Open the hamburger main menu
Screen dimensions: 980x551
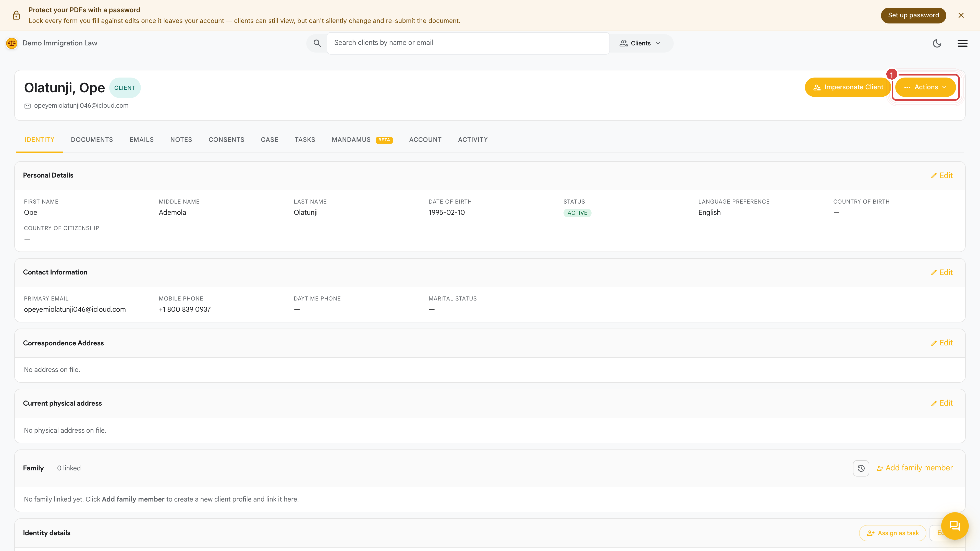[x=962, y=43]
